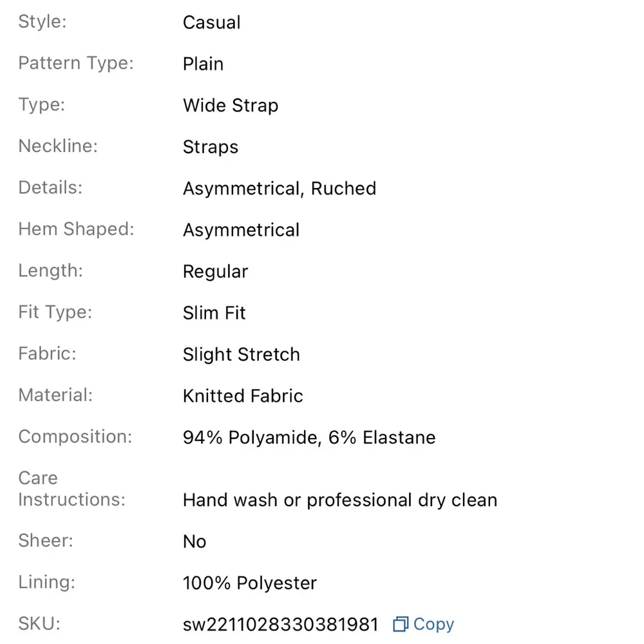
Task: Tap the No value for Sheer
Action: pyautogui.click(x=194, y=542)
